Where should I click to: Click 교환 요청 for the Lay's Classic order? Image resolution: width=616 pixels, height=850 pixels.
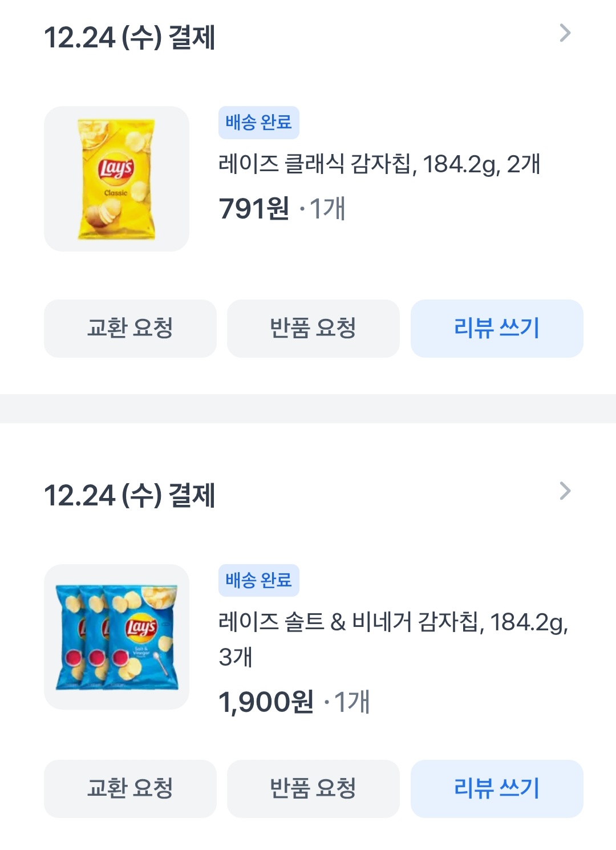coord(130,329)
